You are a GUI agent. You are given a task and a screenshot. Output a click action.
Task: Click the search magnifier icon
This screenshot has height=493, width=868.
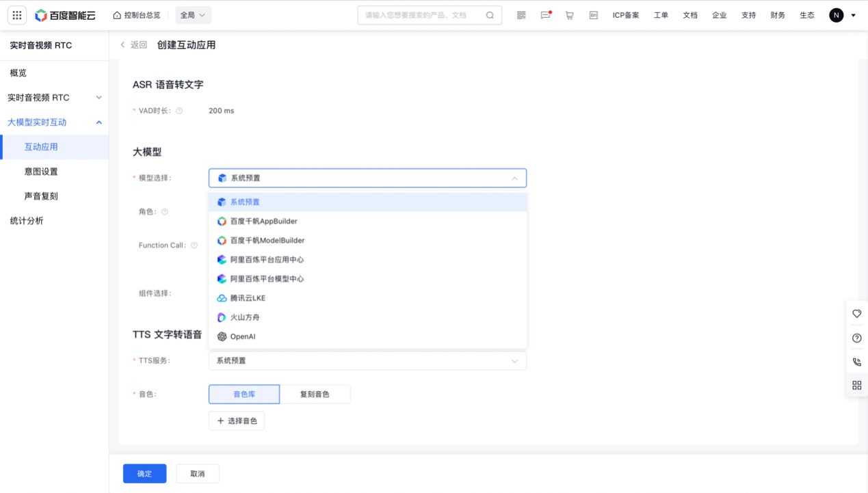[490, 15]
